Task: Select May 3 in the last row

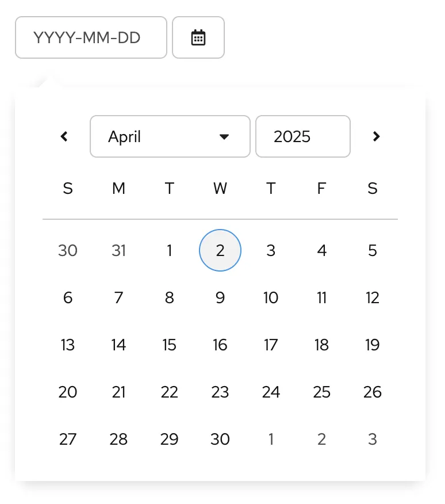Action: [x=373, y=440]
